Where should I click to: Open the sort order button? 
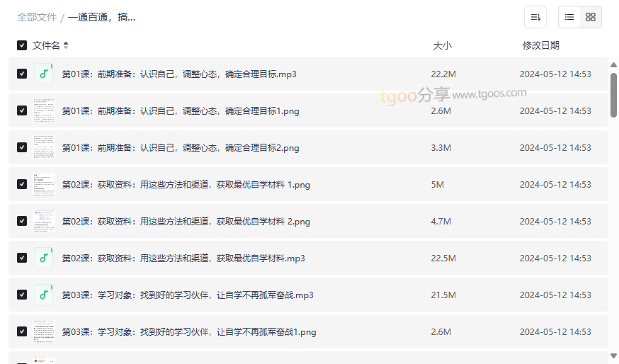535,17
